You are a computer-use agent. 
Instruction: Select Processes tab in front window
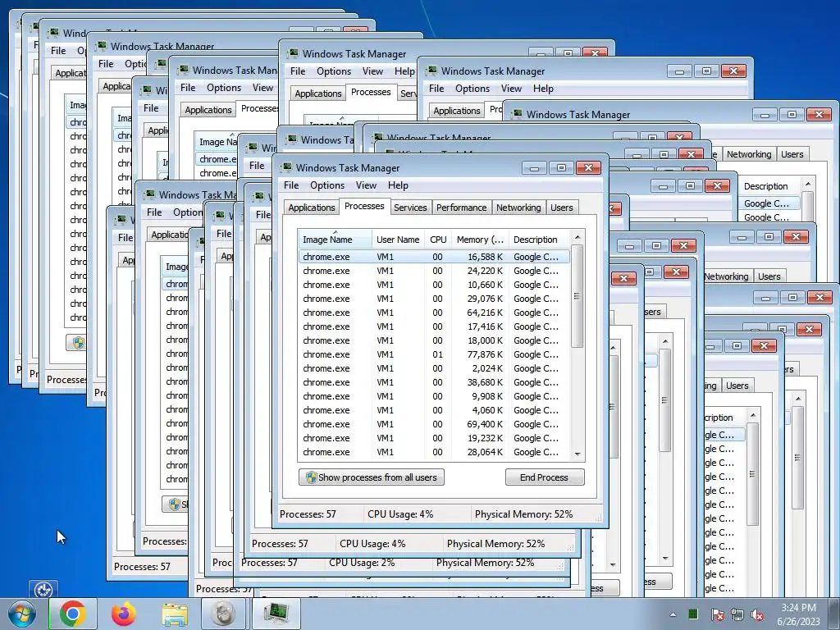click(364, 206)
